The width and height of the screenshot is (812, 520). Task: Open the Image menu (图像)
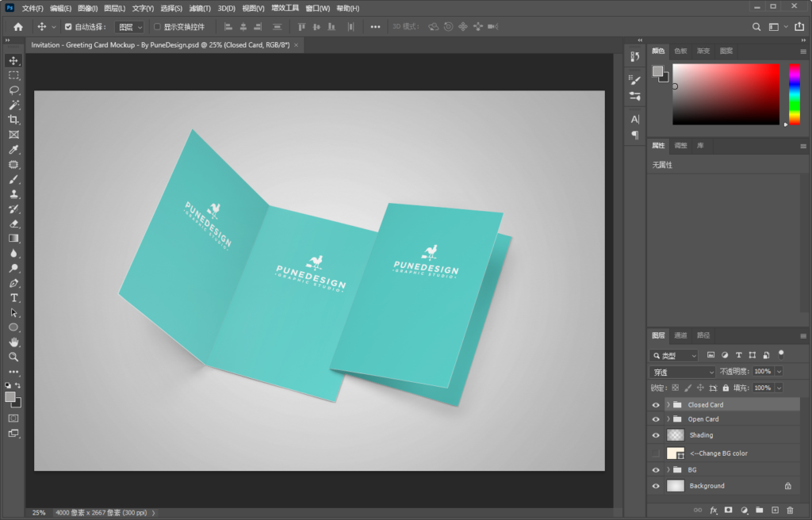[87, 8]
